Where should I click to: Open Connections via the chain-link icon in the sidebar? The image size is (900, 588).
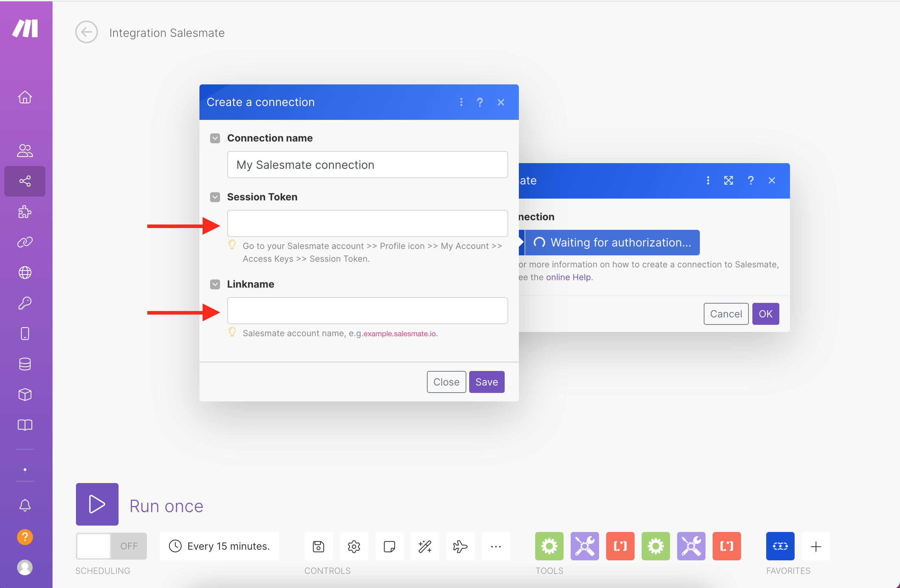(x=25, y=242)
